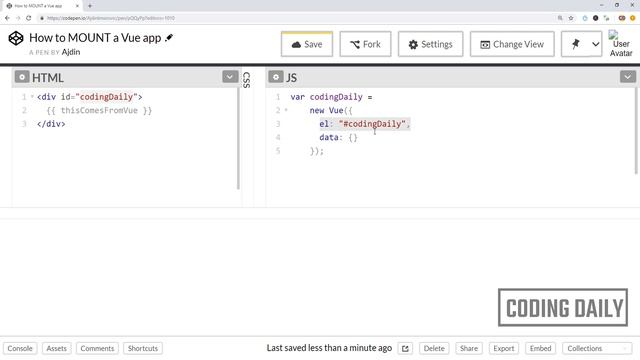Reload the browser page

point(29,18)
